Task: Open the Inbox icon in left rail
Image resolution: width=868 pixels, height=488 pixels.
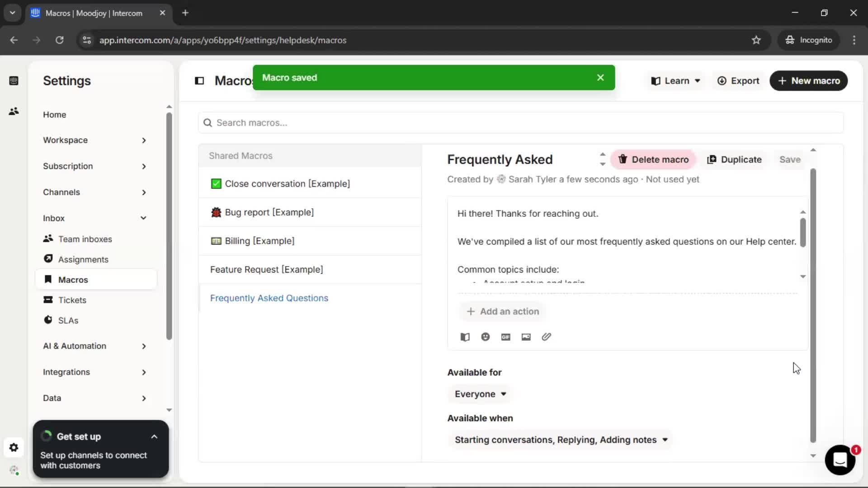Action: (14, 81)
